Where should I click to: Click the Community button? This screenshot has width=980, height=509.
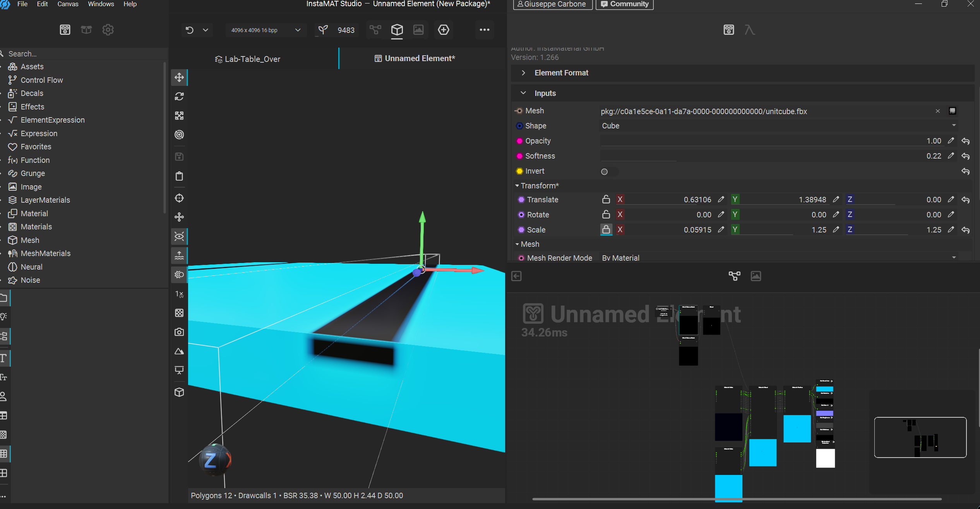coord(624,4)
